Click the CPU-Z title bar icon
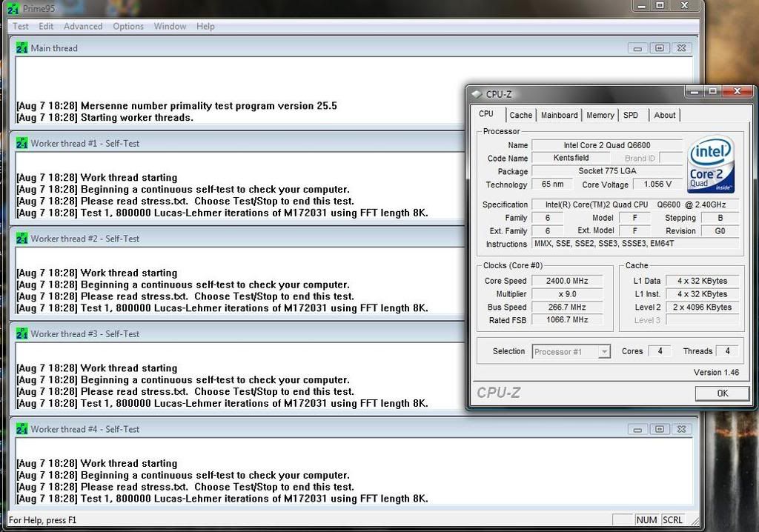 477,94
